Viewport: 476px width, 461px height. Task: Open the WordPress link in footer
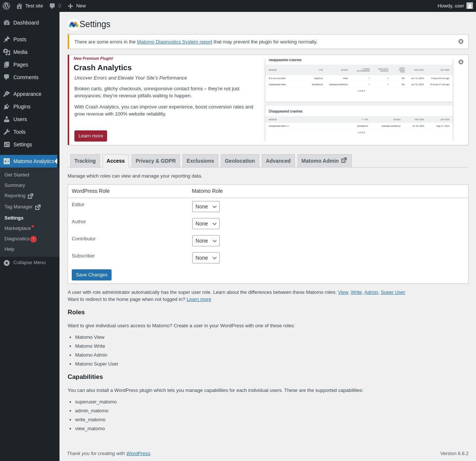tap(138, 454)
